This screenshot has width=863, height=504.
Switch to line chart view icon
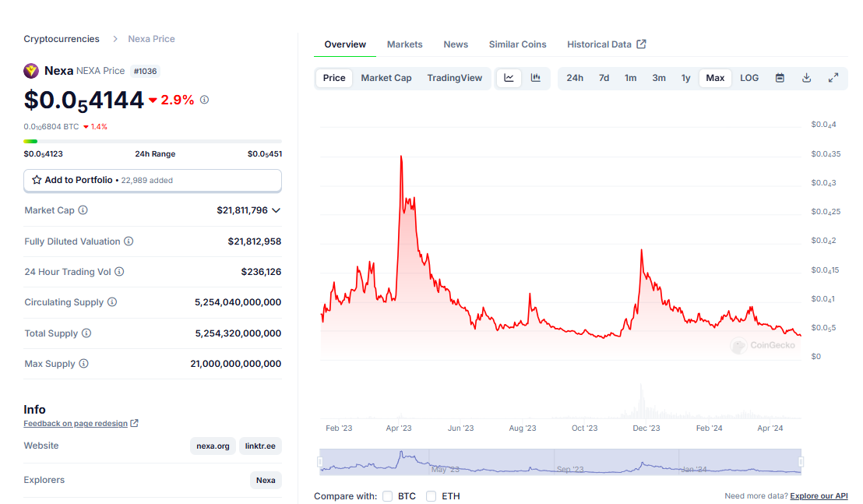tap(509, 78)
